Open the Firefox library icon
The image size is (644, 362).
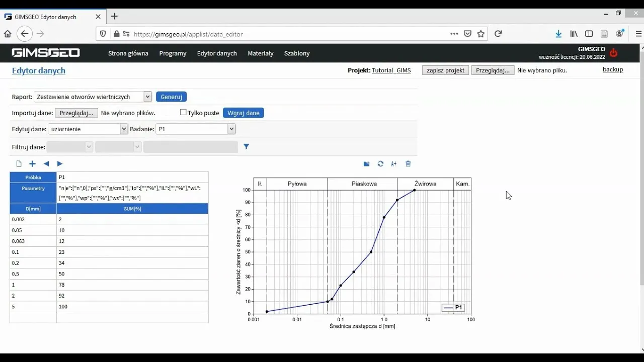click(x=574, y=34)
